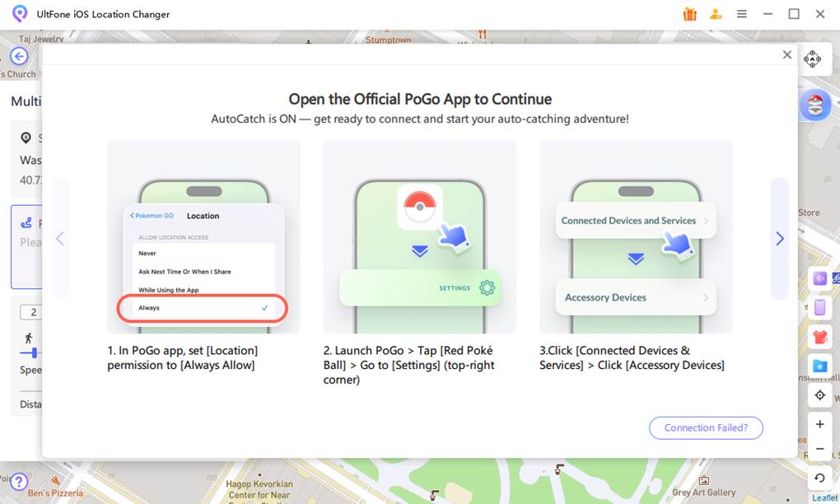Go to next instruction slide
Screen dimensions: 840x504
(779, 238)
